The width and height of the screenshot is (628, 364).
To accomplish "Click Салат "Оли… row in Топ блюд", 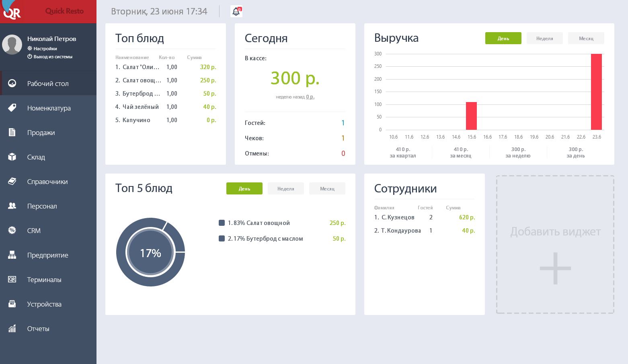I will click(x=166, y=67).
